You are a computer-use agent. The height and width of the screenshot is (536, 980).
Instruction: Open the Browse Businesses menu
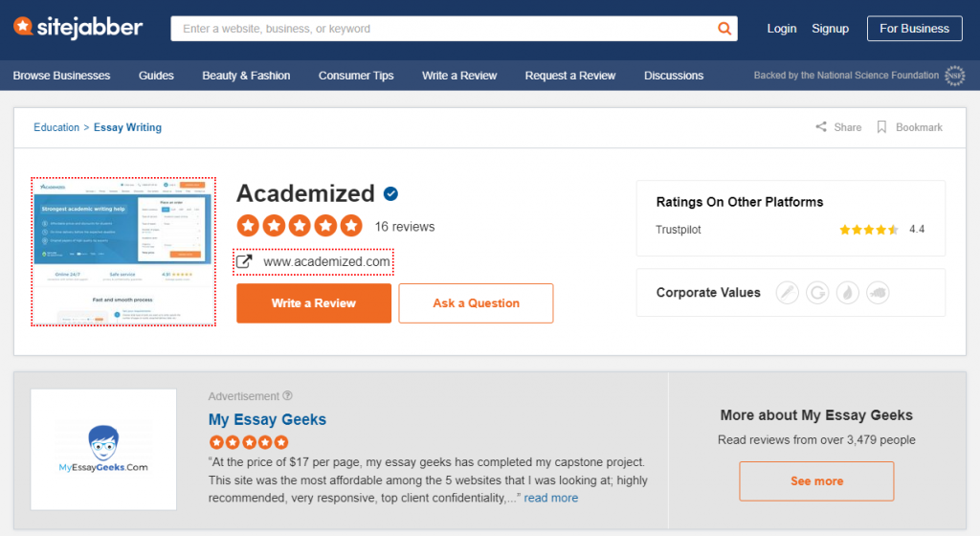coord(61,76)
